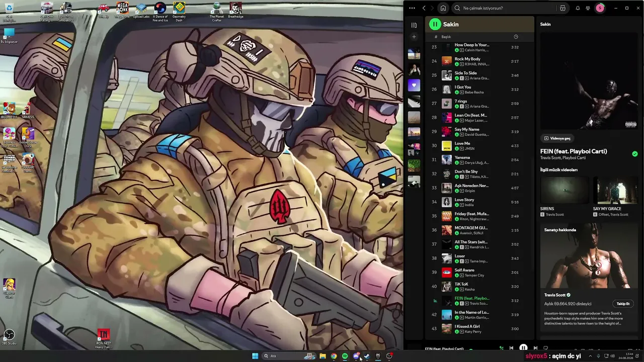Open volume control in system tray

click(x=613, y=356)
